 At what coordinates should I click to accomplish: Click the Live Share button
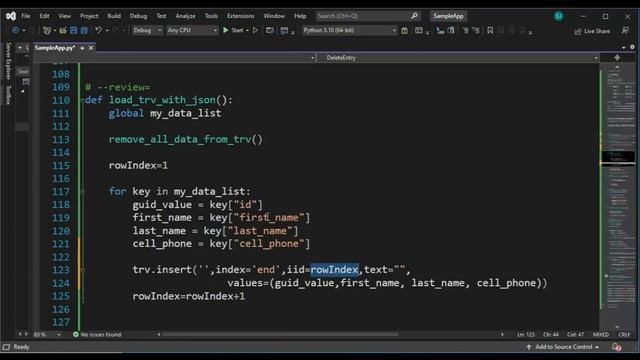[x=592, y=31]
